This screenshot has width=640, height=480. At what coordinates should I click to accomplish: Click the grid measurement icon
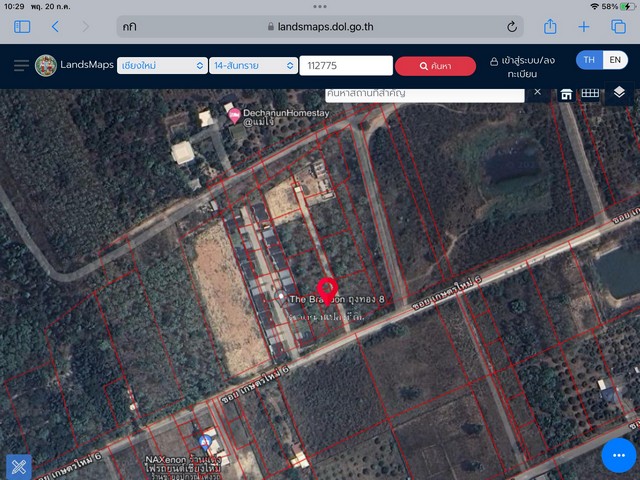tap(590, 93)
